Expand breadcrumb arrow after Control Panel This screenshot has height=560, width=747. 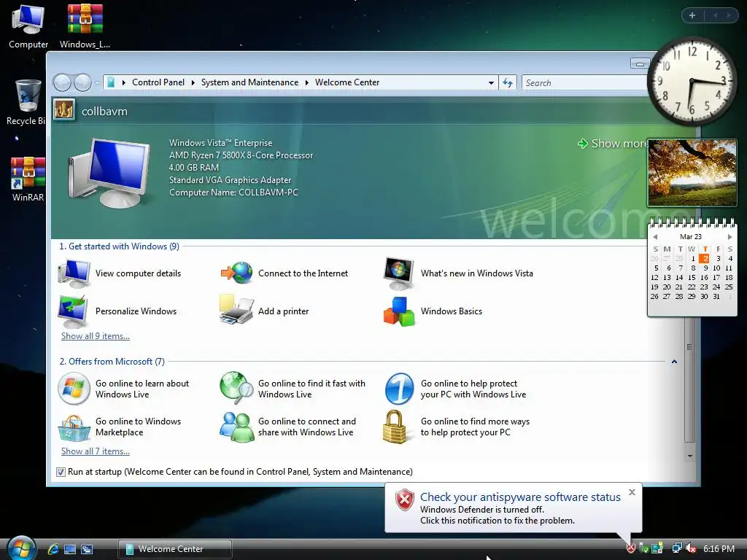click(193, 83)
